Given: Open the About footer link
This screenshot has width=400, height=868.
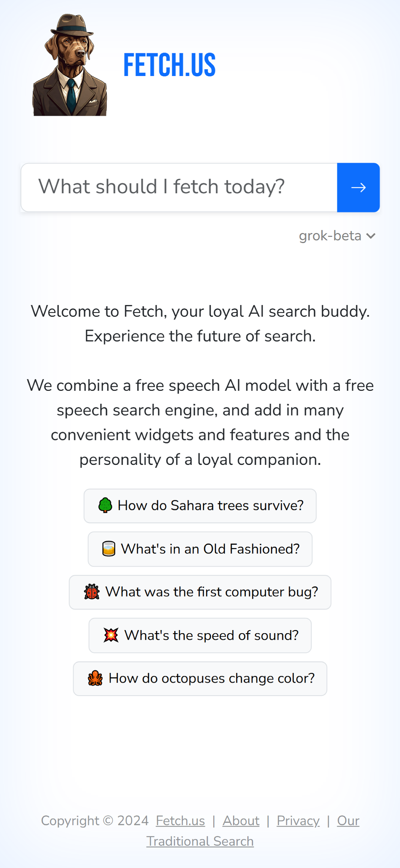Looking at the screenshot, I should point(241,820).
